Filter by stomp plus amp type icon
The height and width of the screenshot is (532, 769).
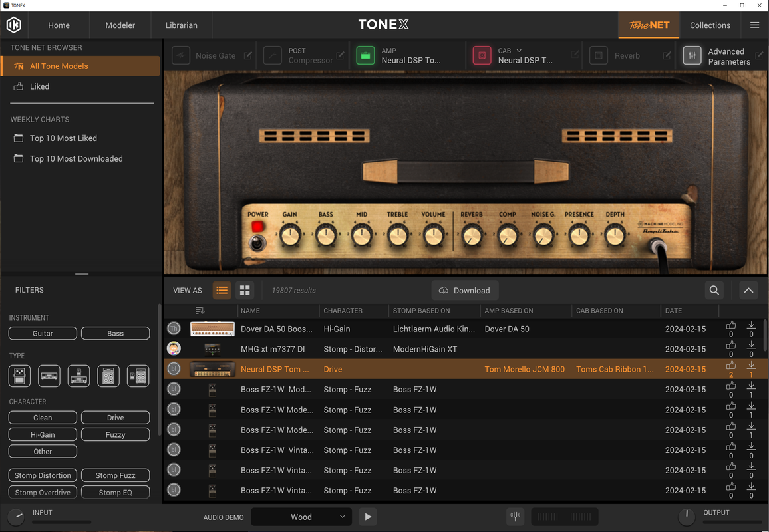[78, 376]
